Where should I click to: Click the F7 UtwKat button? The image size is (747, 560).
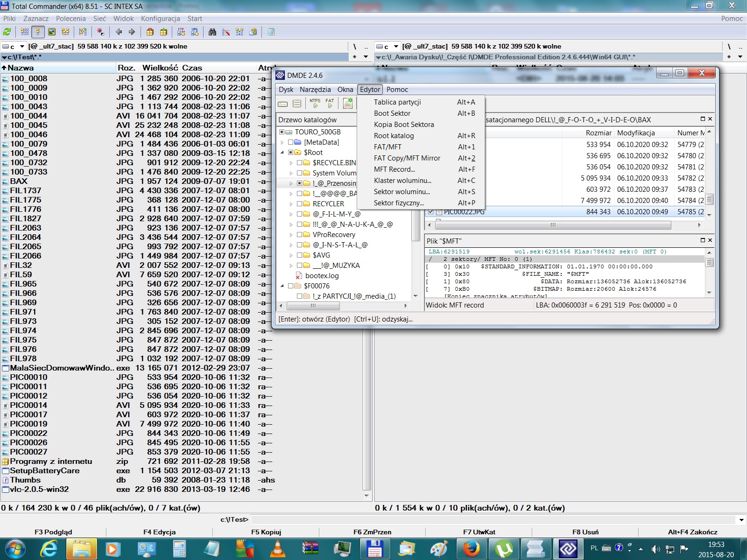[x=479, y=532]
